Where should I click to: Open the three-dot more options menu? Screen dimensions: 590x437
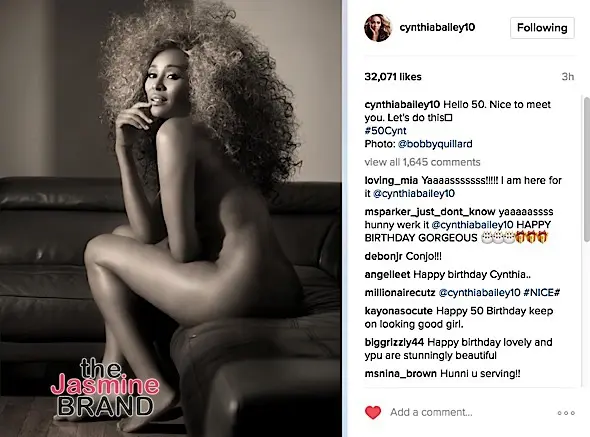[x=566, y=413]
